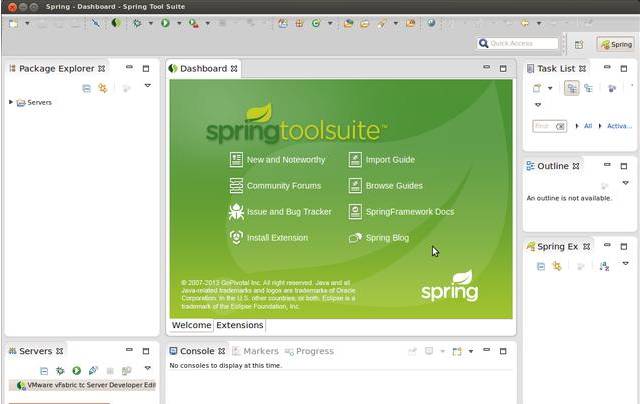Screen dimensions: 640x404
Task: Toggle Categorized presentation in Task List
Action: coord(572,88)
